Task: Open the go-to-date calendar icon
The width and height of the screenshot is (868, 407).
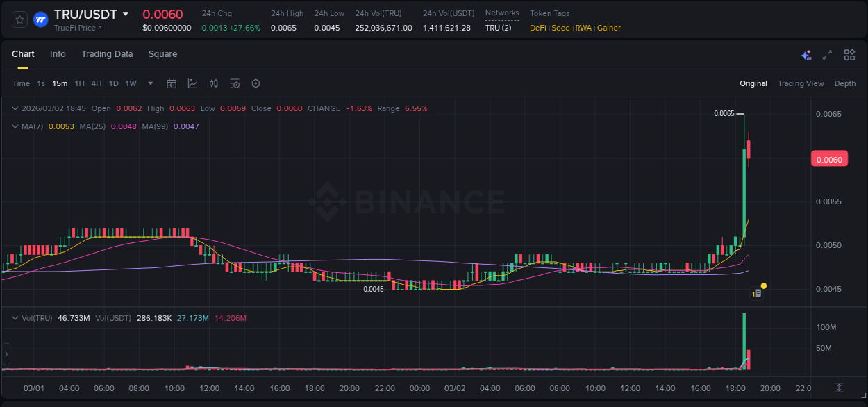Action: pyautogui.click(x=172, y=83)
